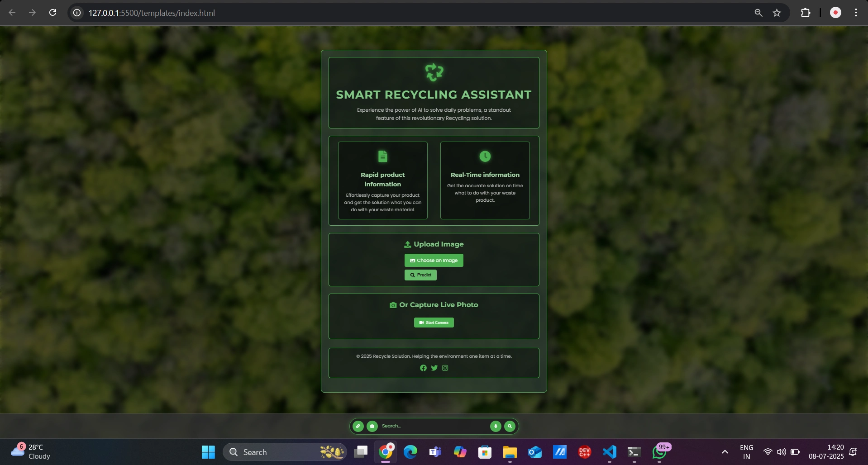The width and height of the screenshot is (868, 465).
Task: Open the Instagram link in the footer
Action: 445,368
